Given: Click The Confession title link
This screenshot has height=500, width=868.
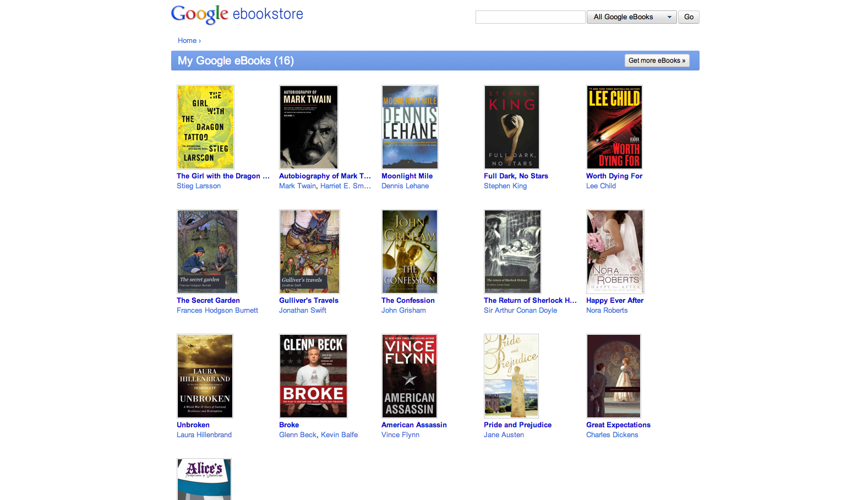Looking at the screenshot, I should 408,301.
